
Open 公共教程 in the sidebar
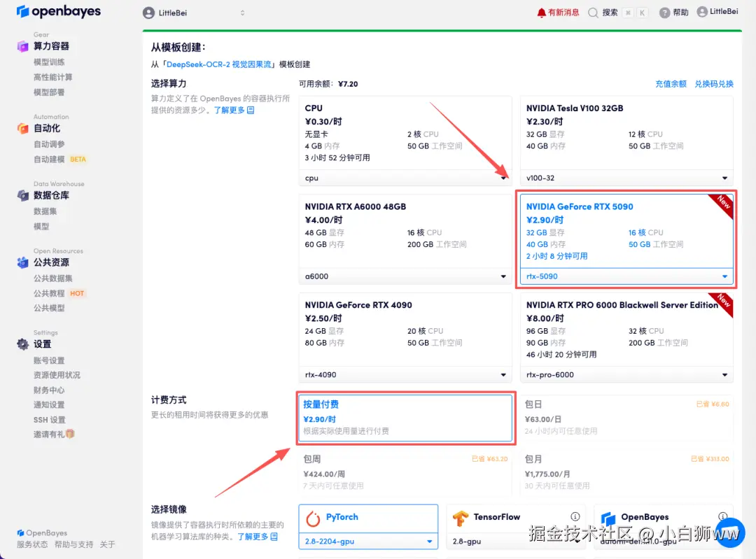(49, 293)
